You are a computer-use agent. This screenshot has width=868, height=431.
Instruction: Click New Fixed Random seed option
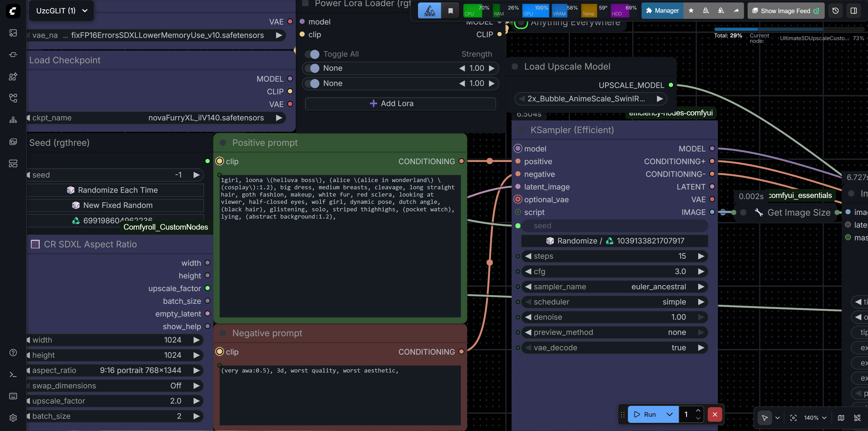[115, 205]
